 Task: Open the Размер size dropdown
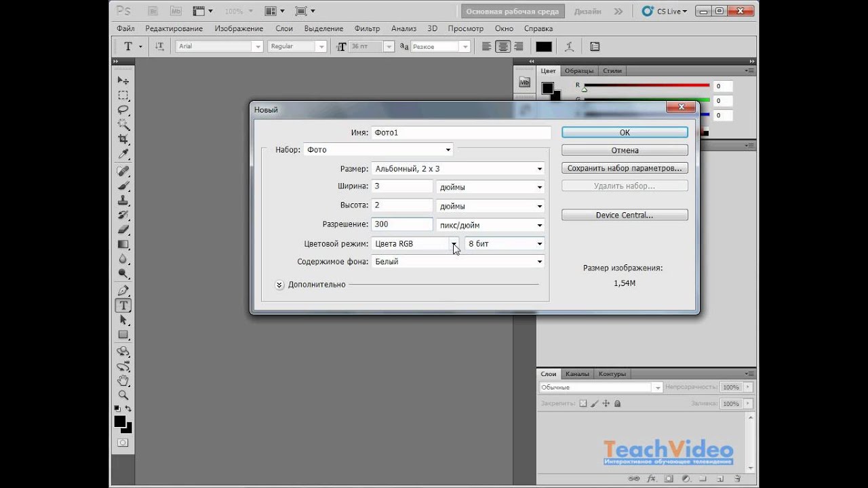[x=458, y=169]
